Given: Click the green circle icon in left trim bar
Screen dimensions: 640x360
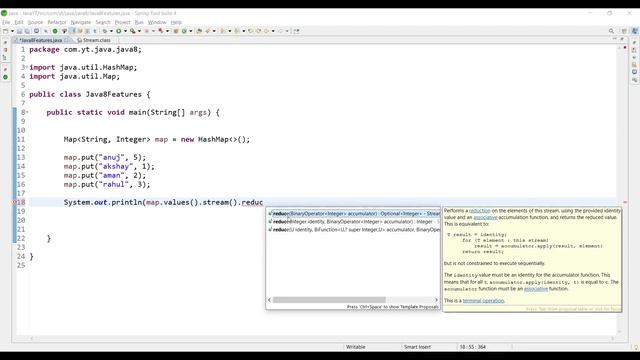Looking at the screenshot, I should click(x=5, y=77).
